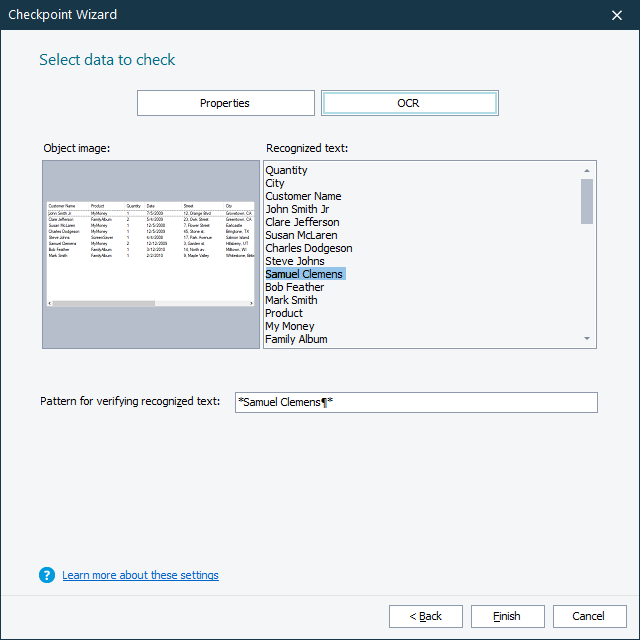Select 'Family Album' list entry
The height and width of the screenshot is (640, 640).
(x=296, y=340)
